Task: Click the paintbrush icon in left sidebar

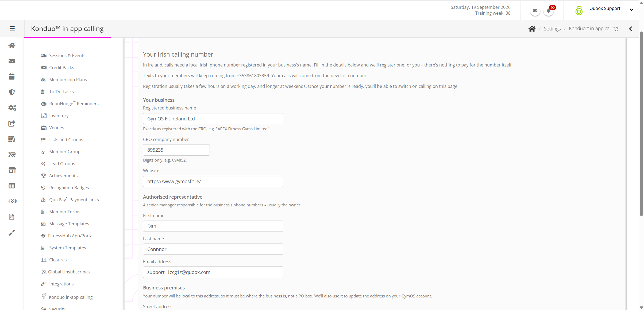Action: (12, 233)
